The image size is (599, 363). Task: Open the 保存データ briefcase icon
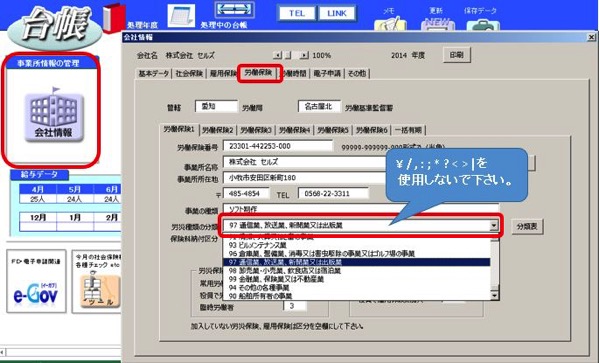pos(483,24)
